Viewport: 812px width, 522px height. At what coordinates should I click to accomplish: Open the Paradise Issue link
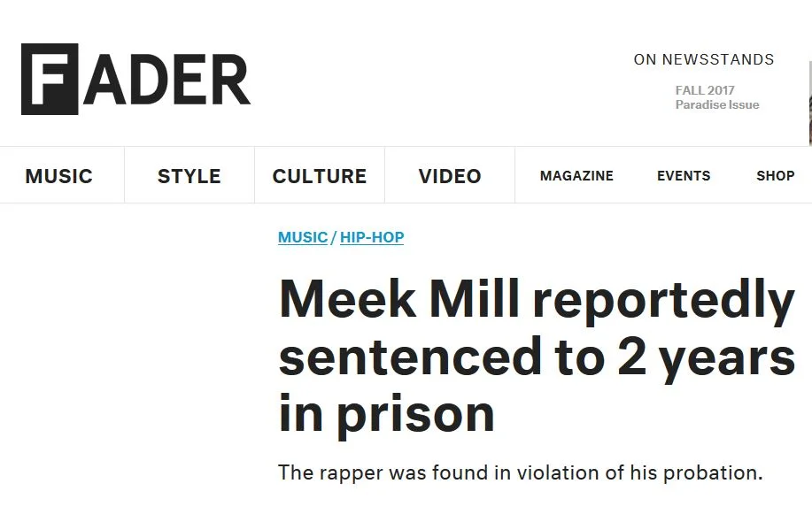[x=716, y=104]
